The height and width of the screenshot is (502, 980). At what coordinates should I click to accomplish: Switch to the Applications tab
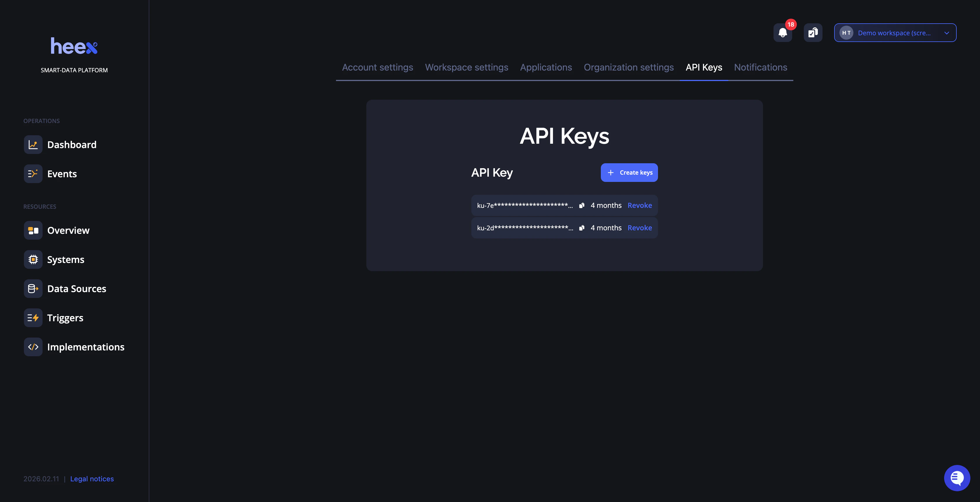coord(546,67)
